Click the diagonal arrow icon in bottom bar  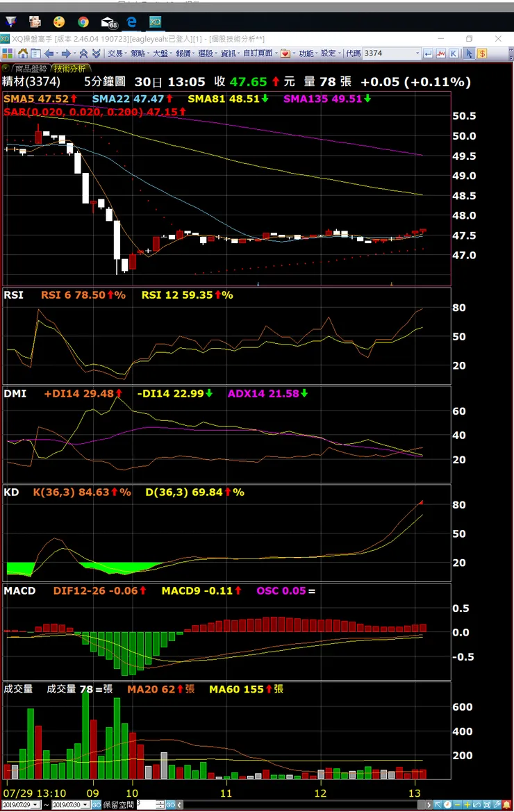pyautogui.click(x=438, y=805)
